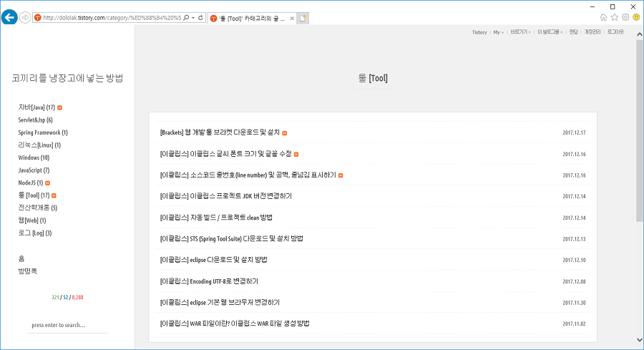Screen dimensions: 644x350
Task: Click new badge beside 이클립스 글씨 폰트 post
Action: (296, 155)
